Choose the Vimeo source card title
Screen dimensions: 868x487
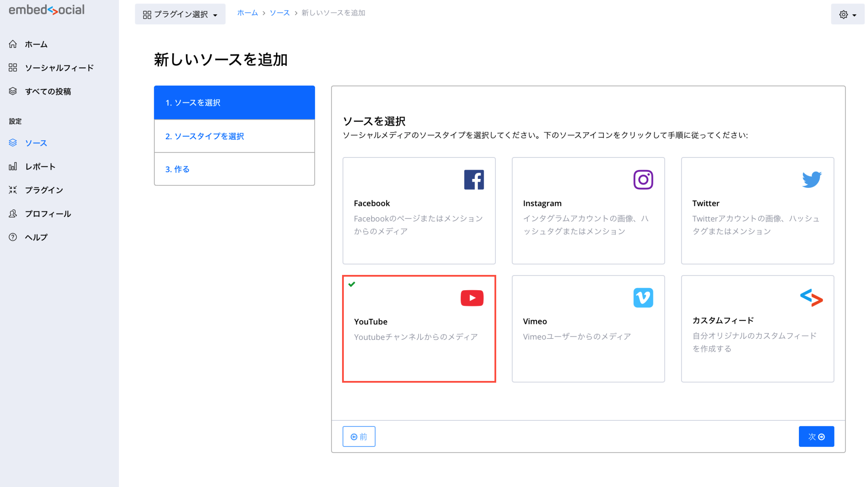(x=535, y=322)
